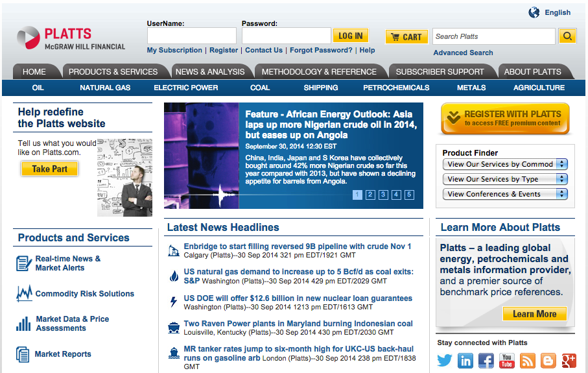Open YouTube social icon
This screenshot has width=588, height=373.
coord(506,361)
